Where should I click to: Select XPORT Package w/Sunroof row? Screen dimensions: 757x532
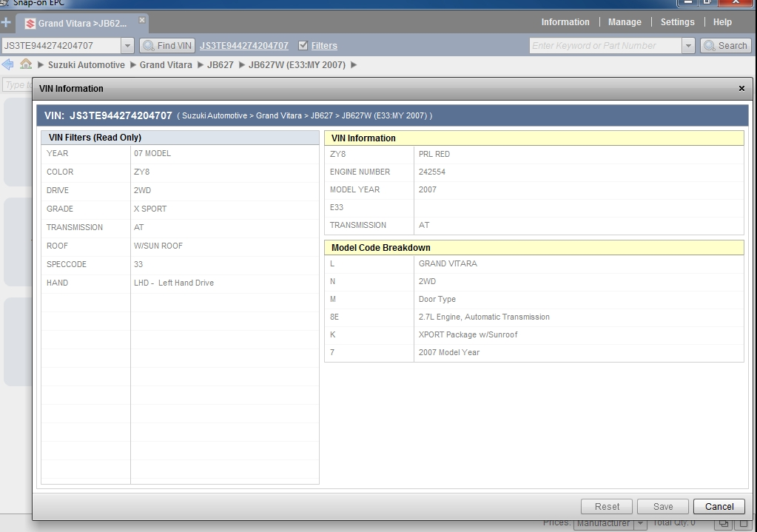click(534, 335)
